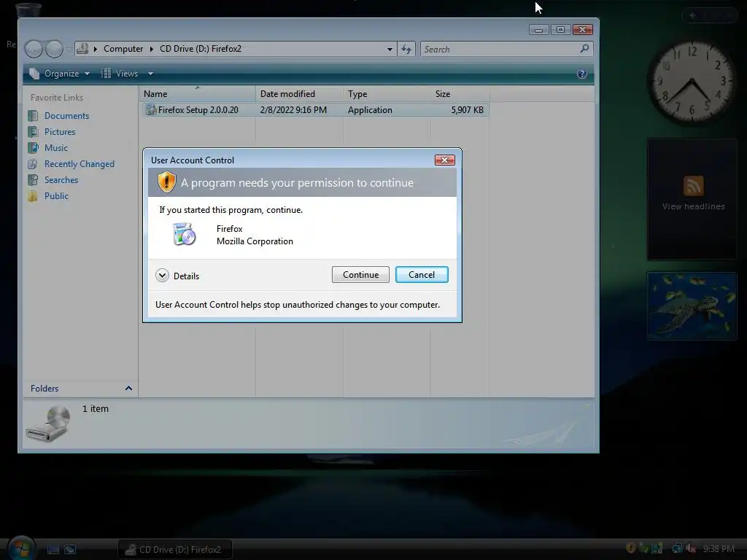Expand the Folders pane chevron
The height and width of the screenshot is (560, 747).
click(128, 389)
